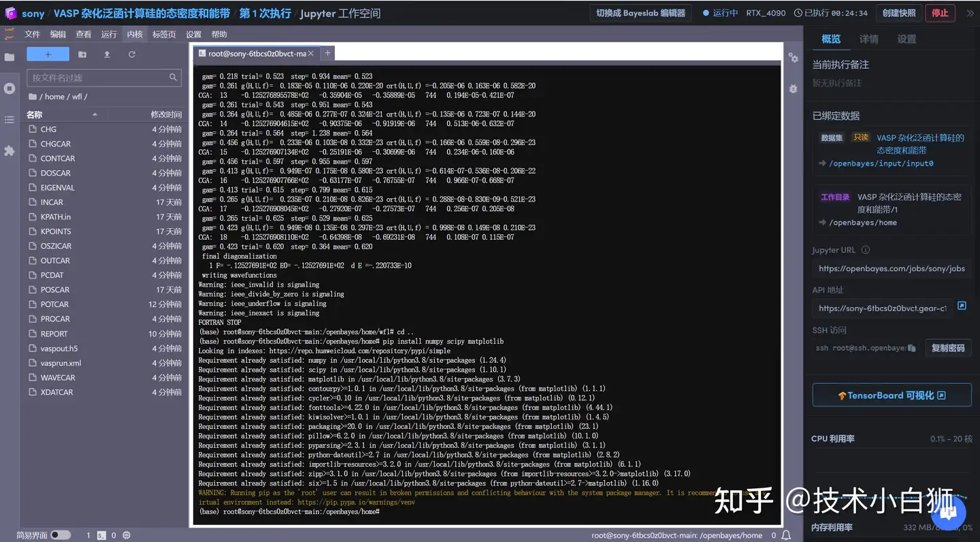Viewport: 980px width, 542px height.
Task: Select the INCAR file
Action: click(x=105, y=202)
